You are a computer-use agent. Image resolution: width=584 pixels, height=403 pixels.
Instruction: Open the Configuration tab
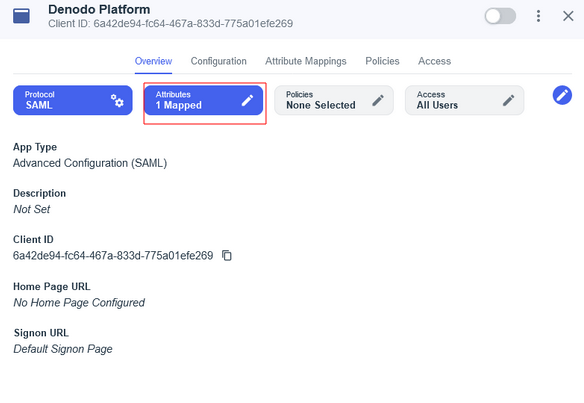point(219,61)
